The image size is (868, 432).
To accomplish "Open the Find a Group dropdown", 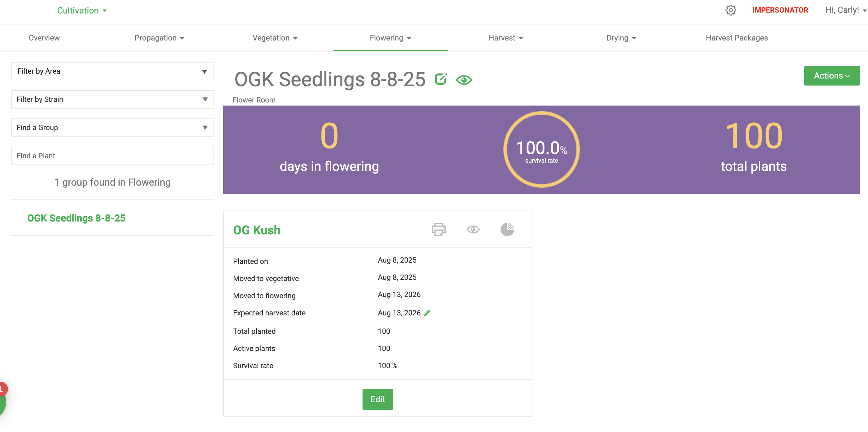I will 113,127.
